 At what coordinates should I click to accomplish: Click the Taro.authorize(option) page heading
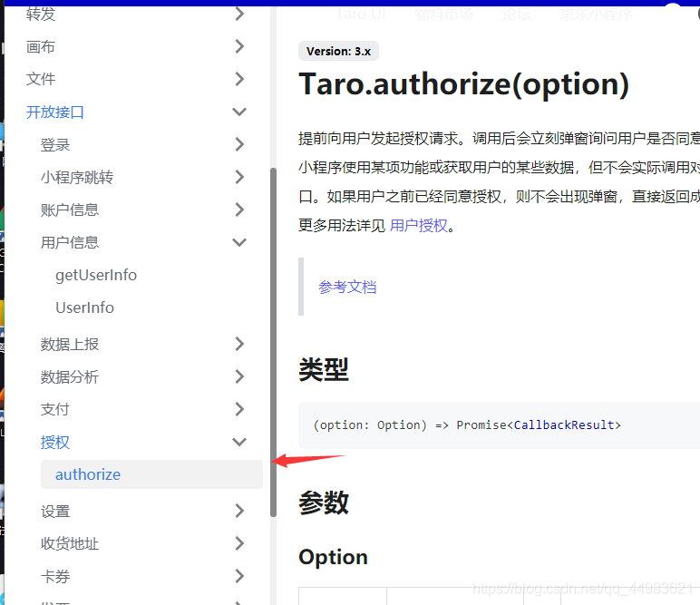[x=464, y=84]
